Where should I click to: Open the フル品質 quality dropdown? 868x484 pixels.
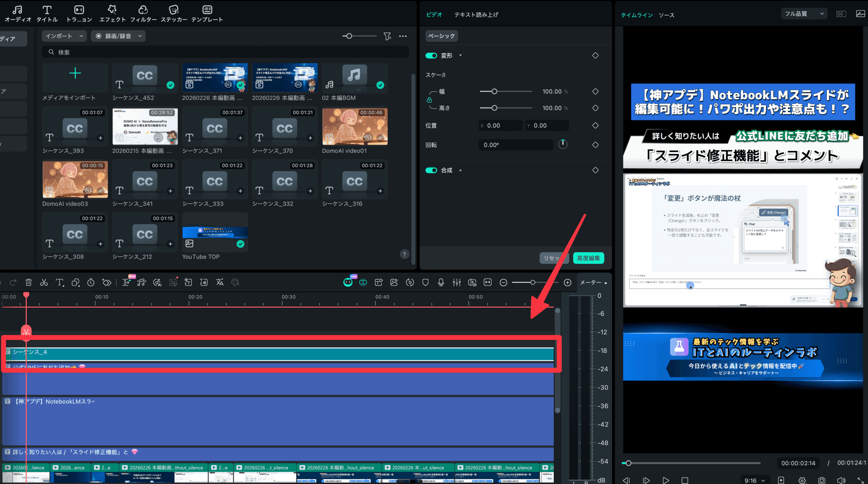click(804, 14)
